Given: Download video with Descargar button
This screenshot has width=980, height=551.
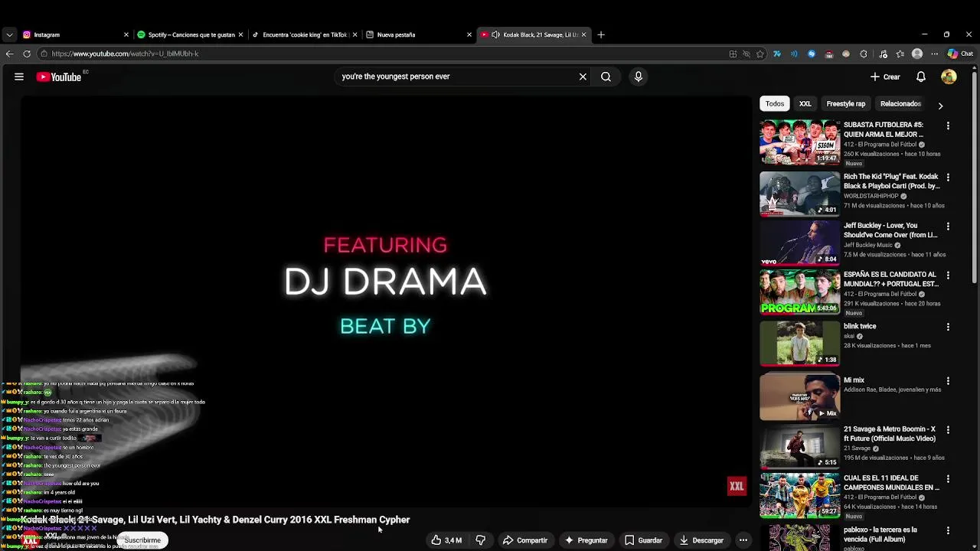Looking at the screenshot, I should point(701,540).
